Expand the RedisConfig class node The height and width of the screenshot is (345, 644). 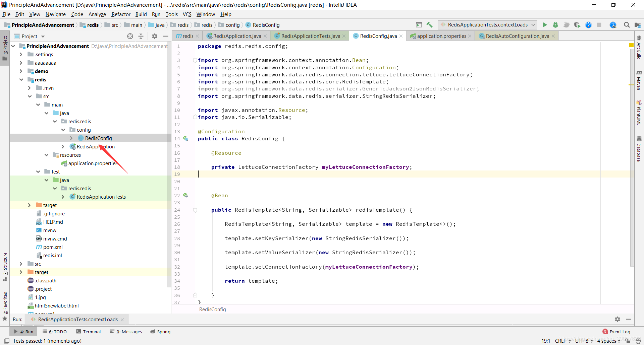(71, 138)
